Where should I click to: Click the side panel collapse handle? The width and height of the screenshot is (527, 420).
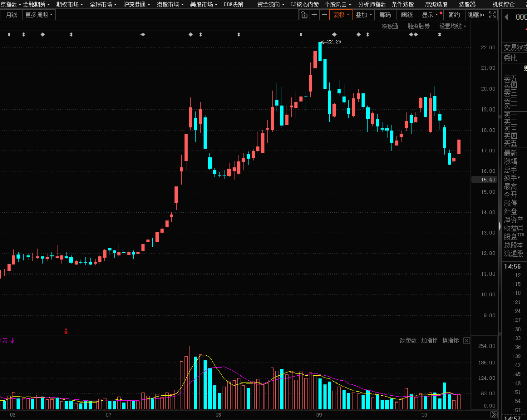[x=499, y=226]
